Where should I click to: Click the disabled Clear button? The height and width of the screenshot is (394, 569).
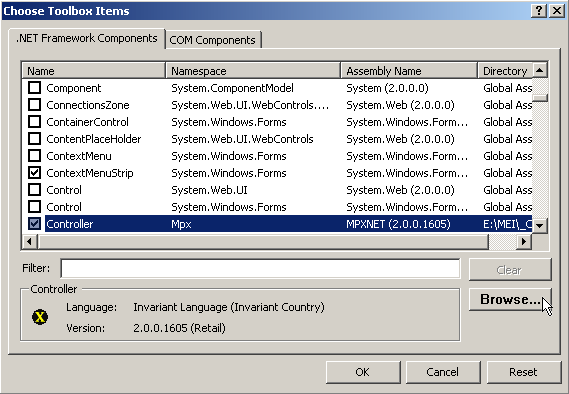pyautogui.click(x=510, y=270)
